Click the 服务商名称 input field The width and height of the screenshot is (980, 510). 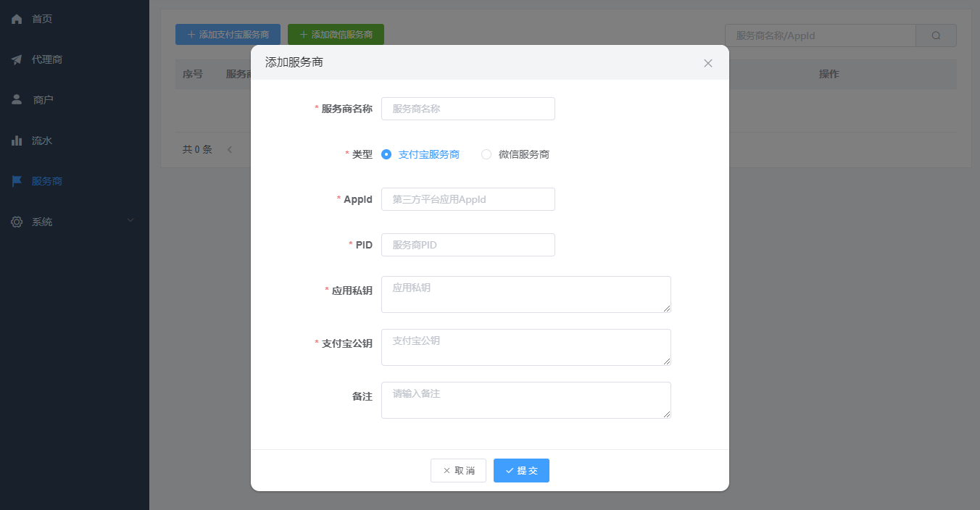pos(468,109)
